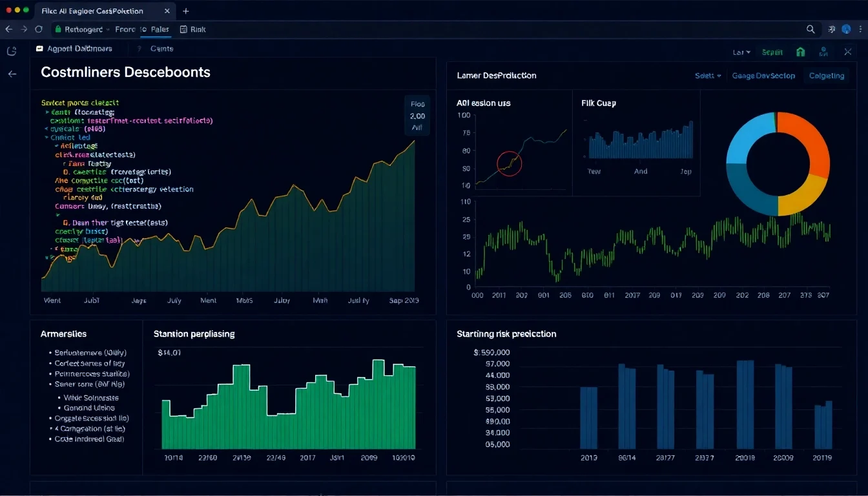Click the Lamer DesProluction panel title
The width and height of the screenshot is (868, 496).
497,76
